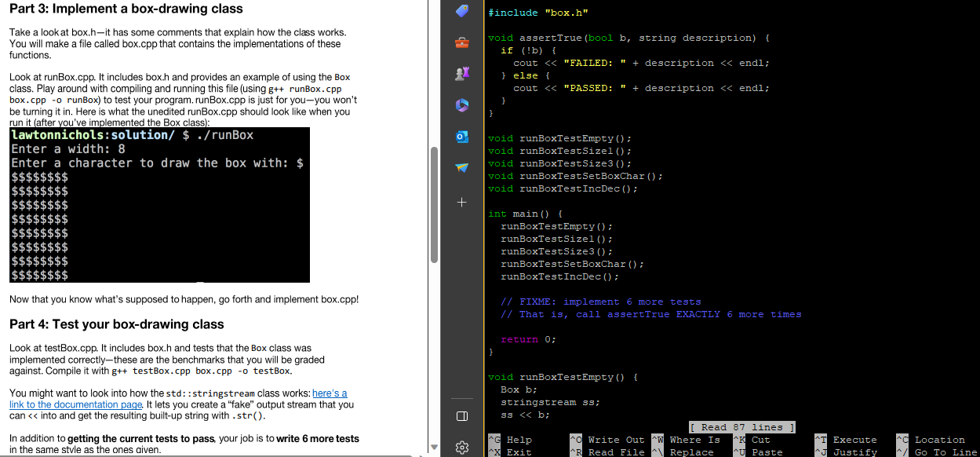Open Outlook from the sidebar
The width and height of the screenshot is (980, 457).
pyautogui.click(x=461, y=135)
